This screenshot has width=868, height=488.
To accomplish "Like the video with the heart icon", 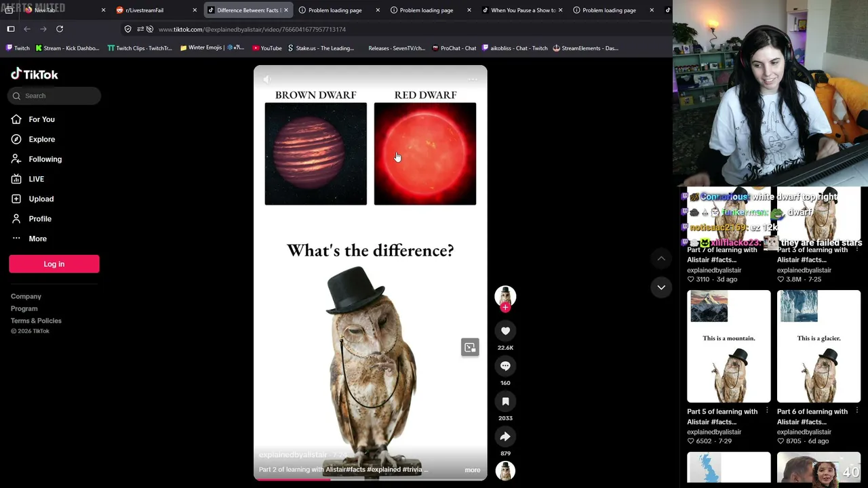I will 505,331.
